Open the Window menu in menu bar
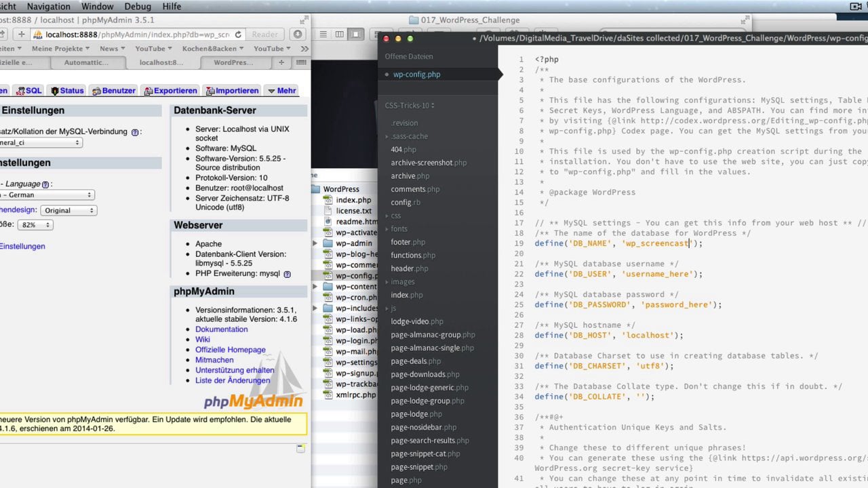This screenshot has width=868, height=488. [97, 6]
